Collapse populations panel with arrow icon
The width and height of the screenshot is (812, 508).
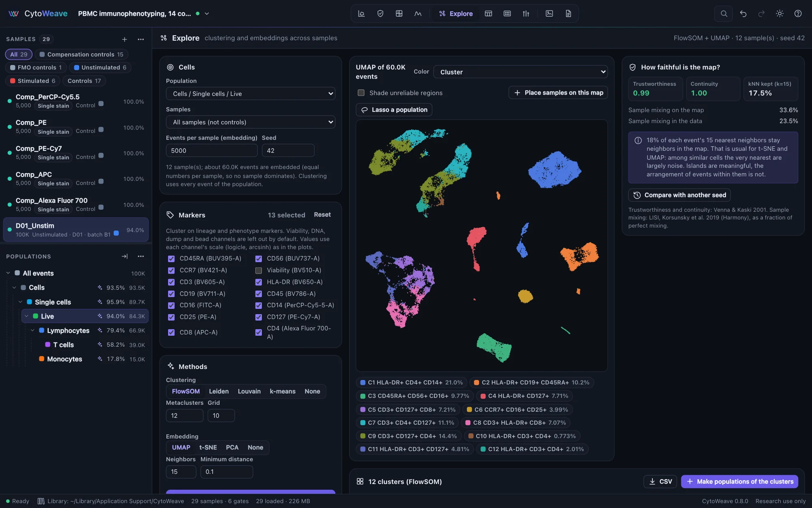(x=125, y=256)
